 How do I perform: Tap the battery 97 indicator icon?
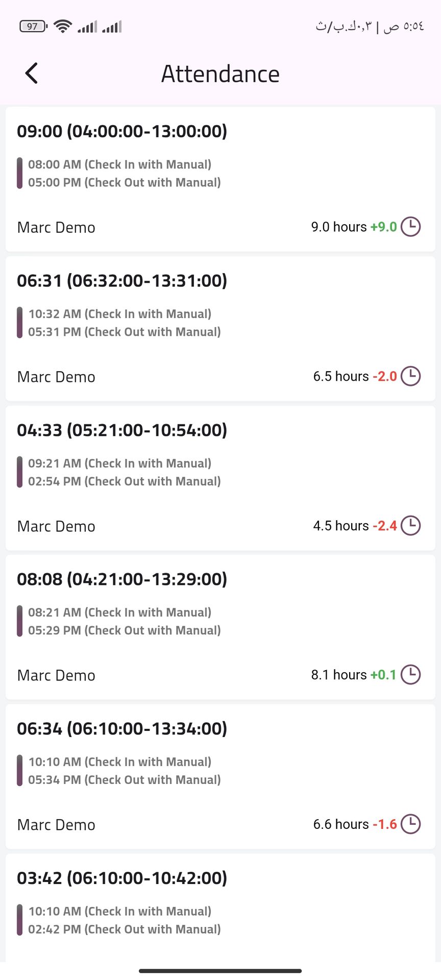pyautogui.click(x=33, y=26)
